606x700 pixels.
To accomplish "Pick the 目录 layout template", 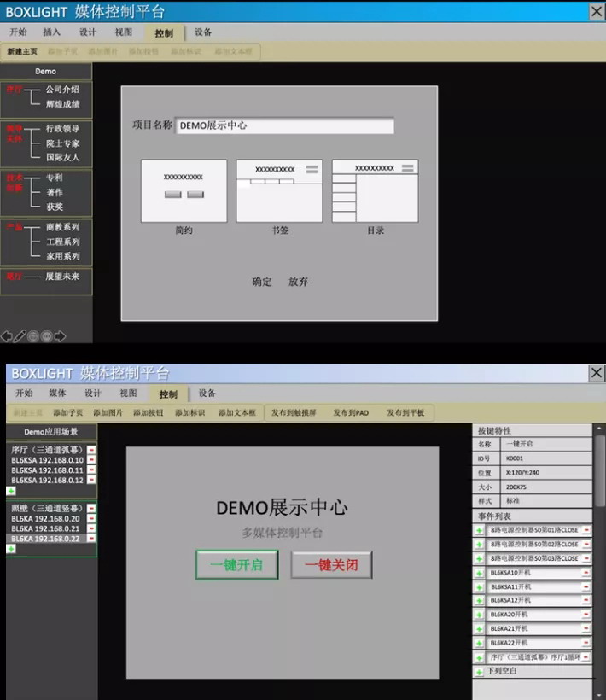I will tap(375, 190).
